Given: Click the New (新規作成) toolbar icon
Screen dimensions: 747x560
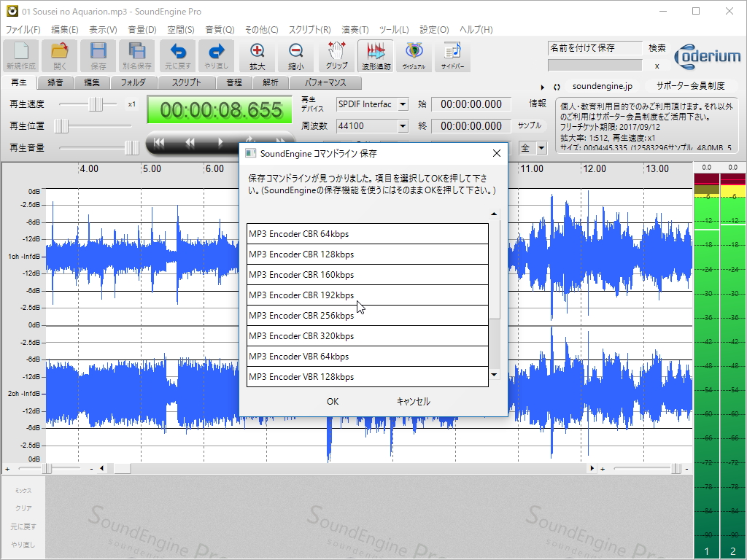Looking at the screenshot, I should [x=21, y=55].
